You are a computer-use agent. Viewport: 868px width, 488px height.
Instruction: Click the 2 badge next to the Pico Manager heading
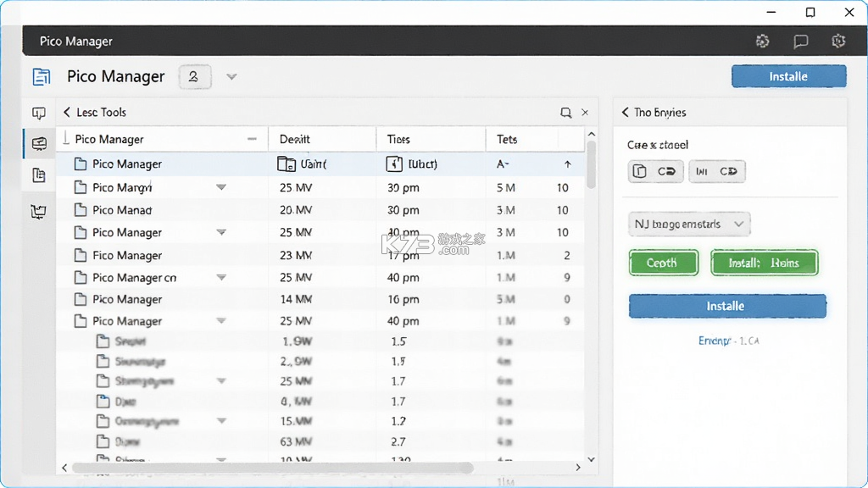195,76
